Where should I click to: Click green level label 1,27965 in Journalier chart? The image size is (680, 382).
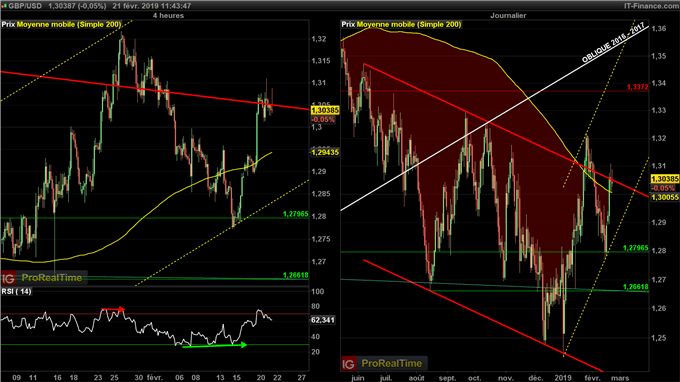pos(635,248)
